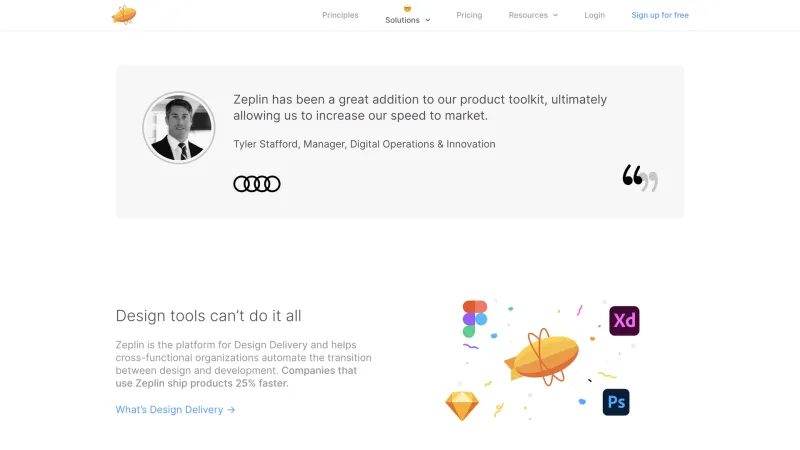Click the chevron next to Solutions
800x450 pixels.
tap(428, 20)
